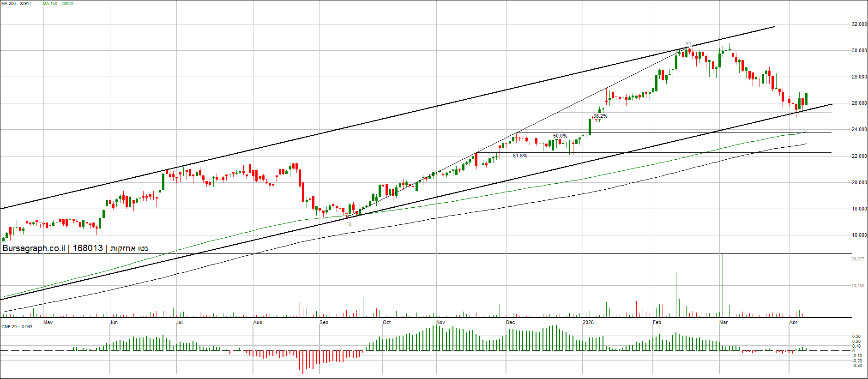Select the 38.2% Fibonacci level label
868x379 pixels.
click(600, 116)
